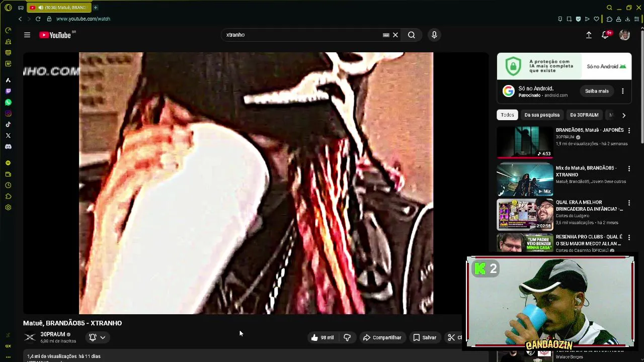Select the Todos filter chip
This screenshot has height=362, width=644.
(507, 115)
